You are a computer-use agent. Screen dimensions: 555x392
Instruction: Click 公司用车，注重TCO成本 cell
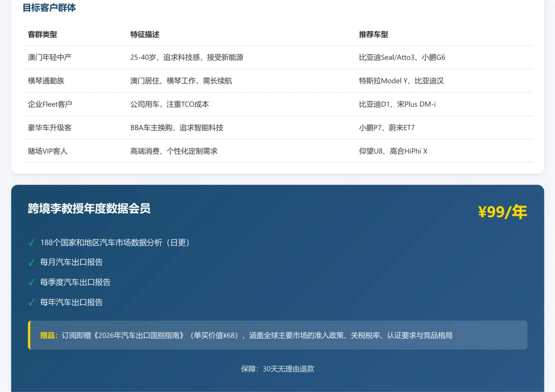pyautogui.click(x=170, y=104)
